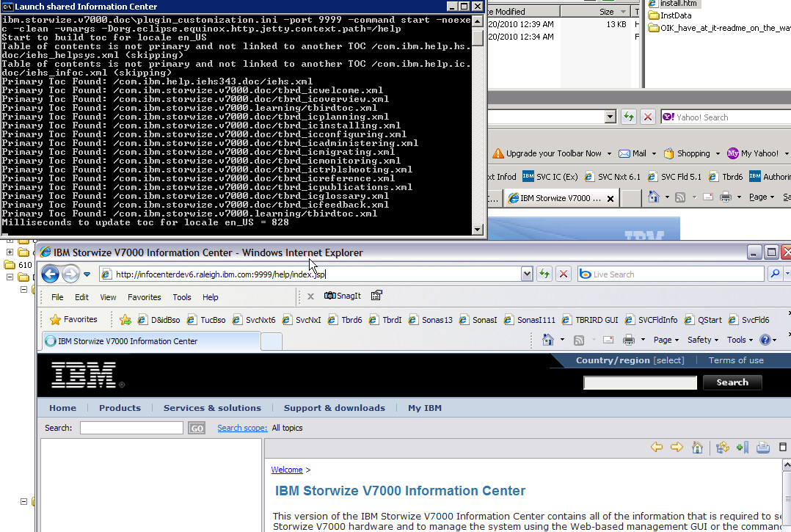Go to the Products navigation tab

(120, 408)
